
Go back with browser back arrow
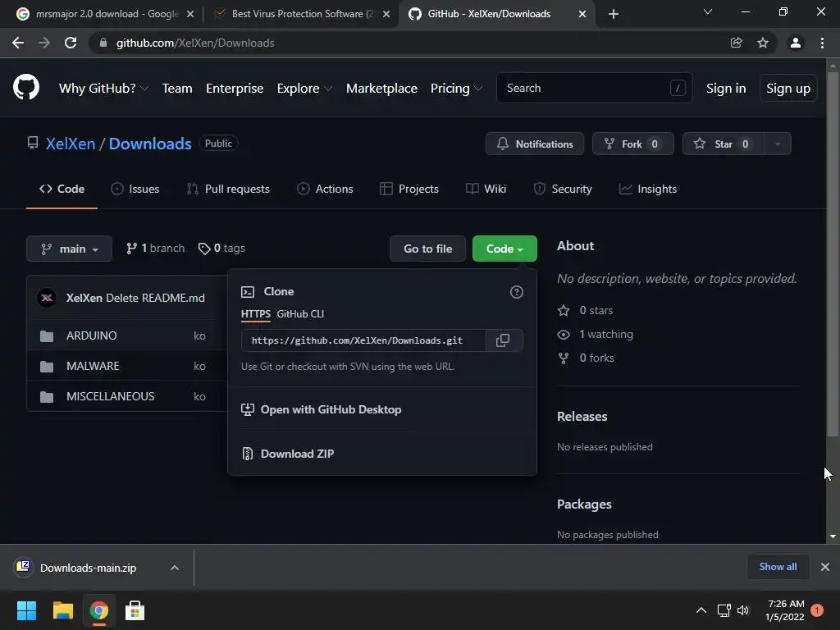[18, 43]
